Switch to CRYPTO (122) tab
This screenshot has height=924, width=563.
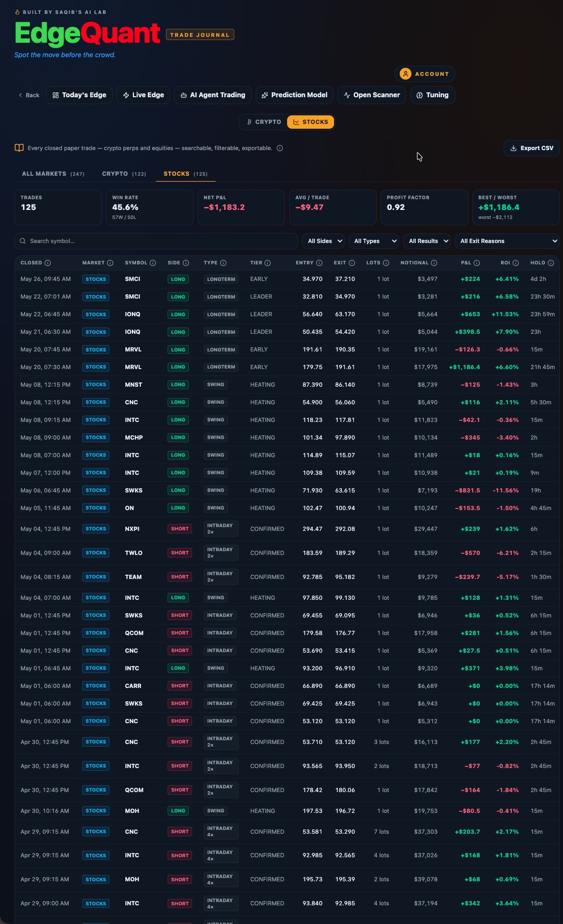pos(124,174)
